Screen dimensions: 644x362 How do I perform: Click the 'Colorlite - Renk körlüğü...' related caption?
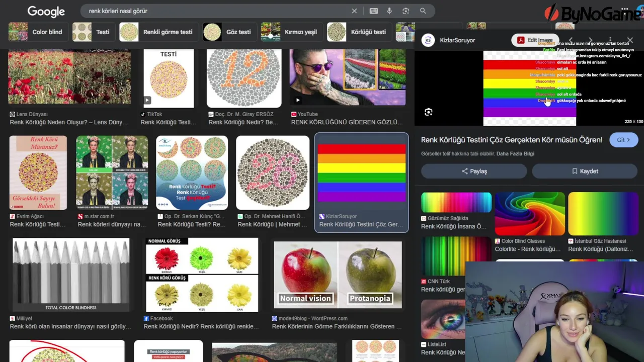click(527, 249)
